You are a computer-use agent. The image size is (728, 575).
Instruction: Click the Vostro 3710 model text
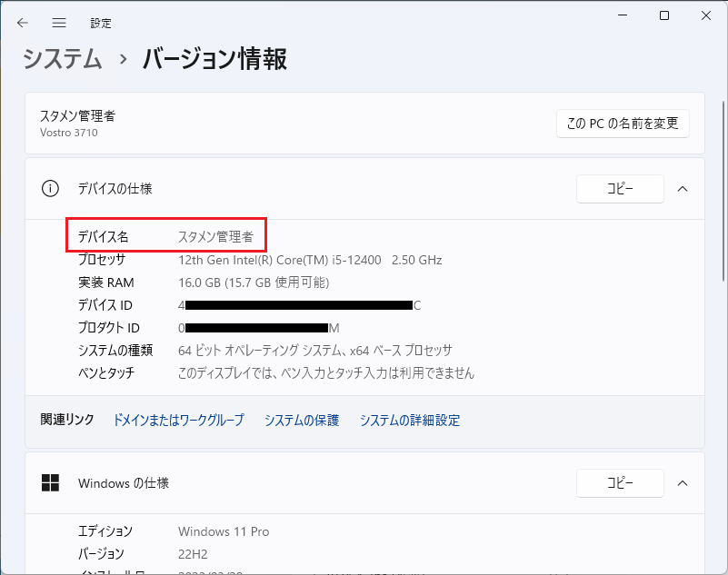coord(69,133)
